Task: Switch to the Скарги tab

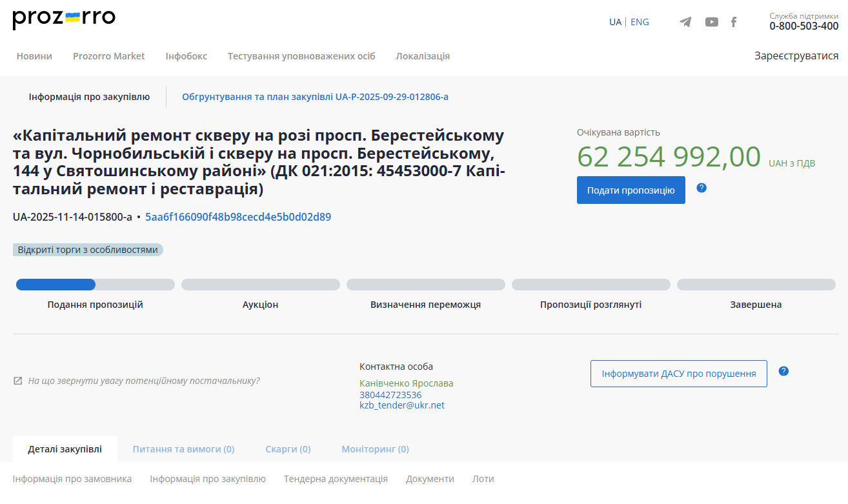Action: click(x=288, y=449)
